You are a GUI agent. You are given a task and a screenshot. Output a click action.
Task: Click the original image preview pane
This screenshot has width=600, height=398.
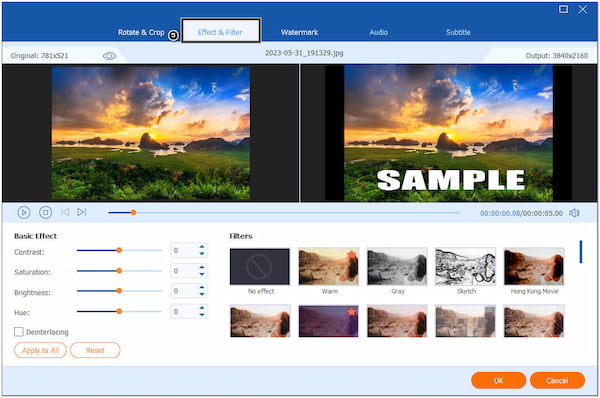tap(151, 133)
